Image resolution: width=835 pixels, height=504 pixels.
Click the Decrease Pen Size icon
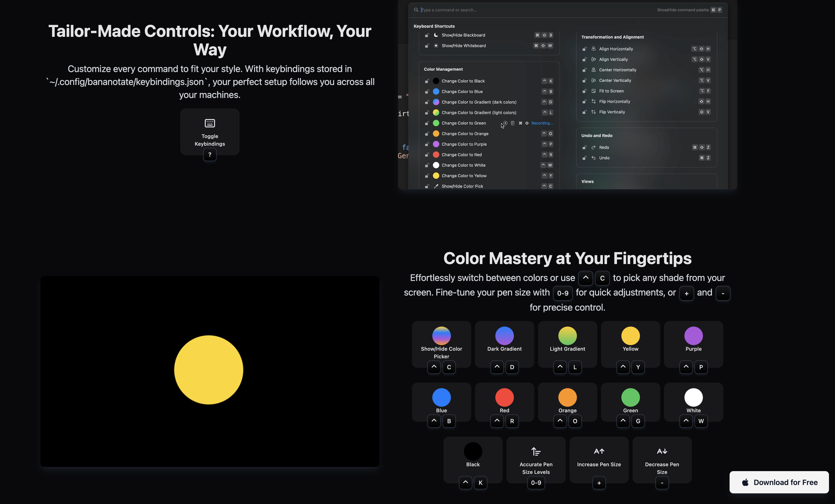[662, 451]
